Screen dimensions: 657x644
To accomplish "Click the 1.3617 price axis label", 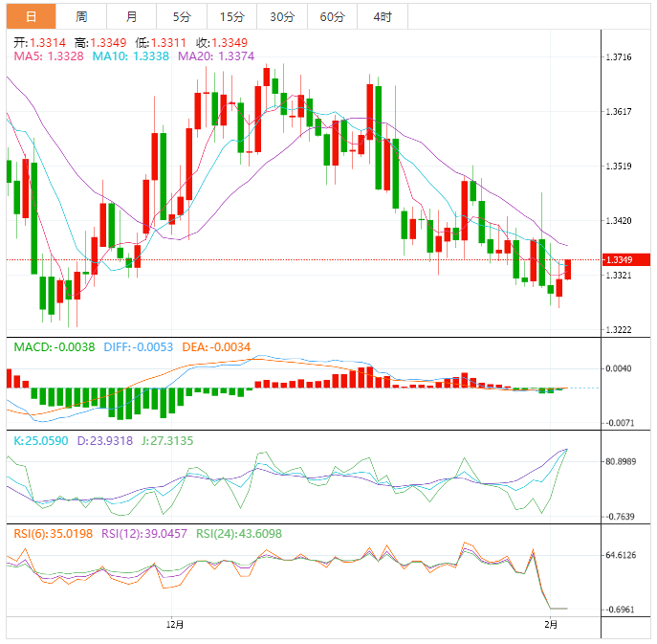I will [619, 112].
